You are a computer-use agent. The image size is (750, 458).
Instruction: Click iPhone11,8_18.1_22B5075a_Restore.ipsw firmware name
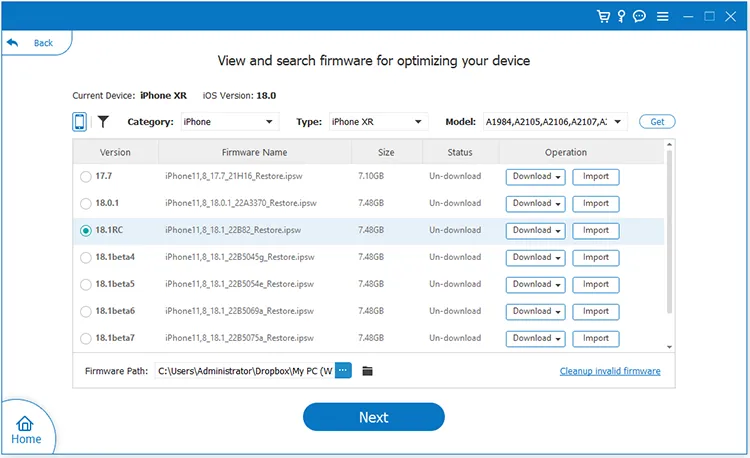point(239,338)
